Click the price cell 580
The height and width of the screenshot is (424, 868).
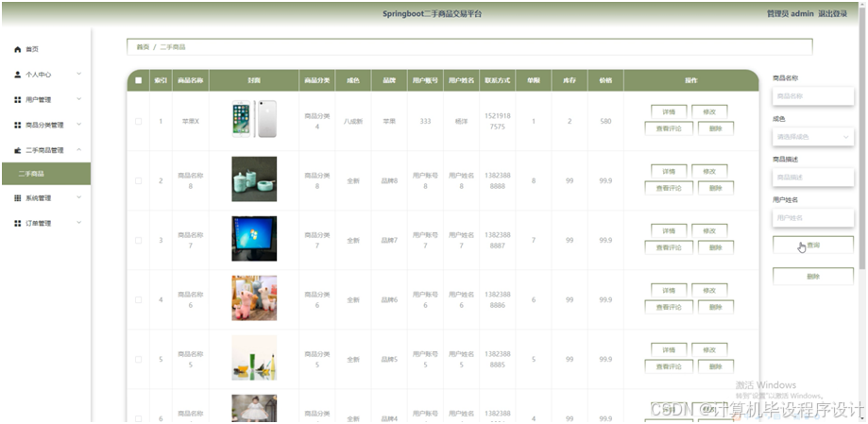605,121
